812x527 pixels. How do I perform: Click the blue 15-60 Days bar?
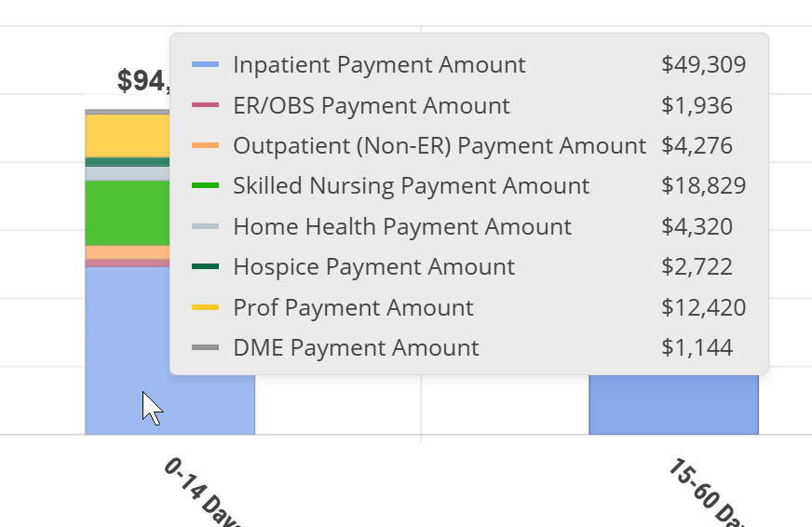(673, 405)
